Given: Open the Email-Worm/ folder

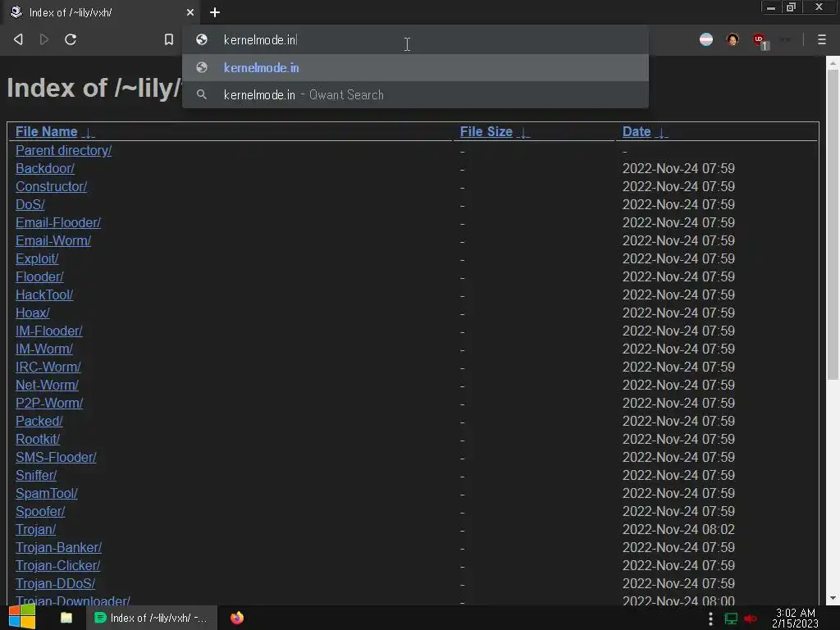Looking at the screenshot, I should click(53, 240).
